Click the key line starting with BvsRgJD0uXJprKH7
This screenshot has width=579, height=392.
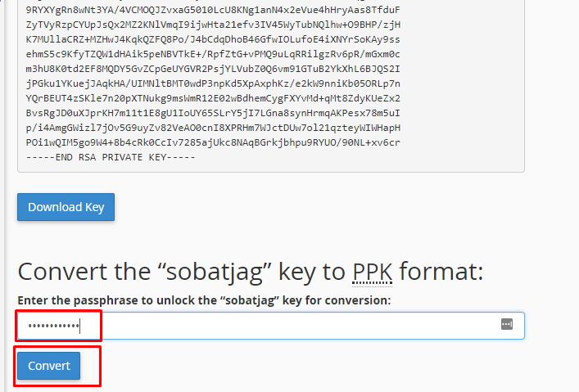pyautogui.click(x=213, y=113)
